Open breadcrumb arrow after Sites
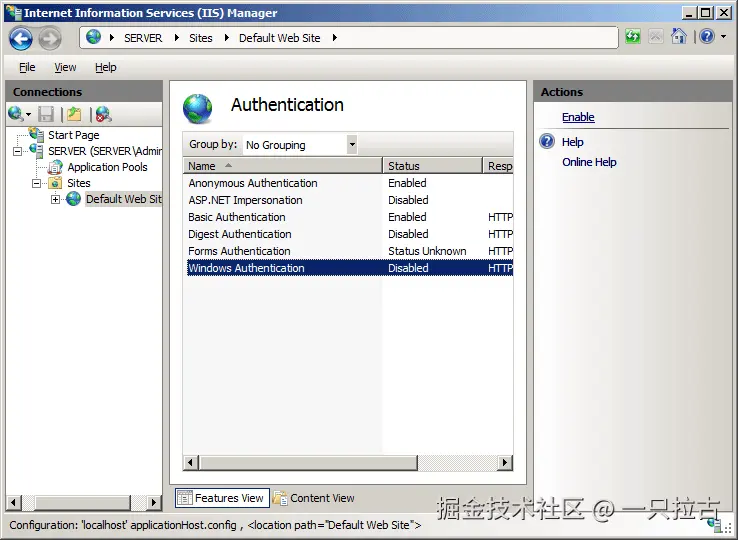Image resolution: width=738 pixels, height=540 pixels. [x=226, y=38]
